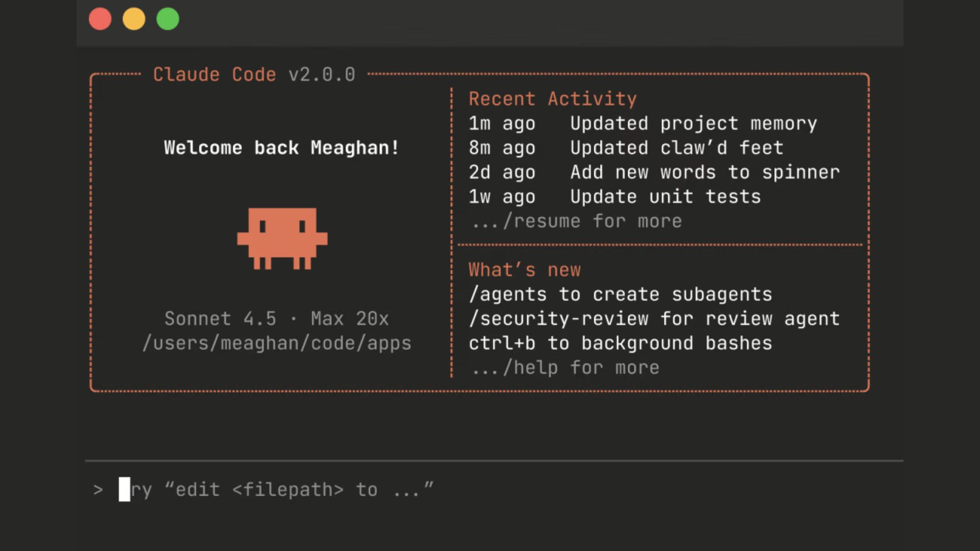Select 'Updated claw'd feet' activity entry
The height and width of the screenshot is (551, 980).
coord(676,148)
